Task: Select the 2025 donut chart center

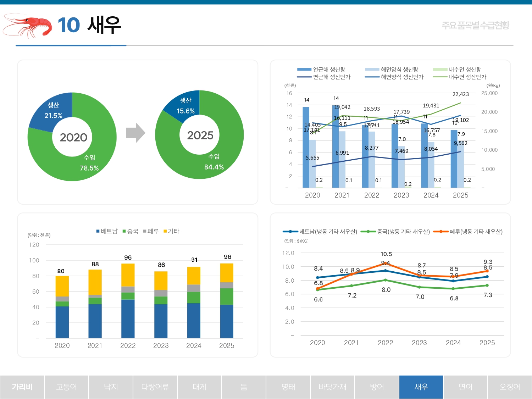Action: 200,135
